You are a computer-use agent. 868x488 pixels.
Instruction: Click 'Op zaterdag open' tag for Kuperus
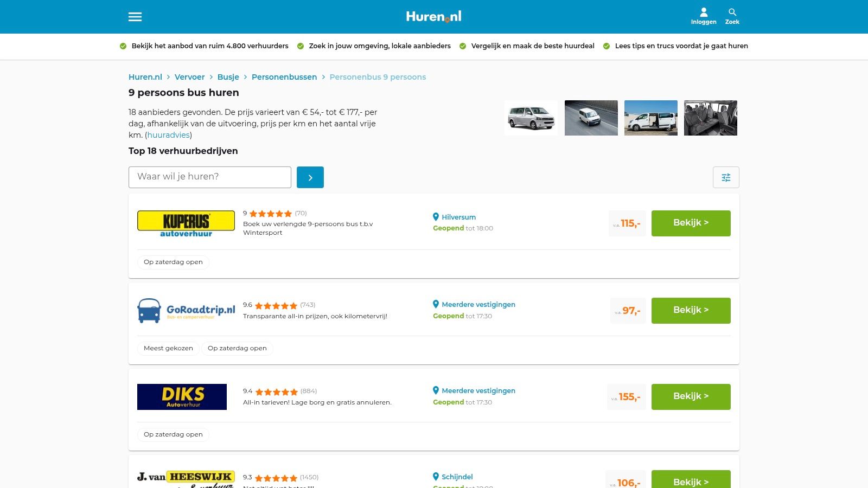pos(173,262)
